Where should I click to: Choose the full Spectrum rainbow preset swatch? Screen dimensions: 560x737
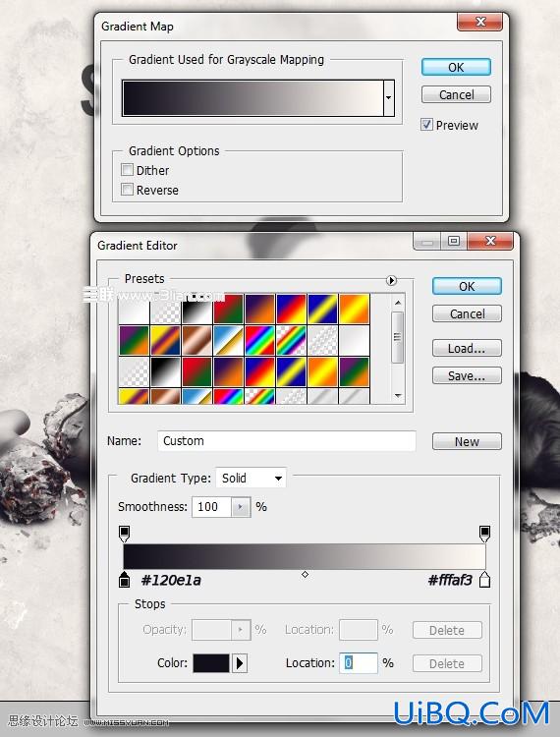(x=259, y=341)
